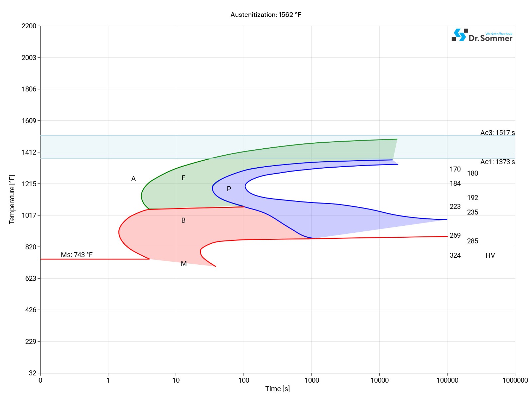Viewport: 532px width, 399px height.
Task: Click the hardness value 285
Action: 472,241
